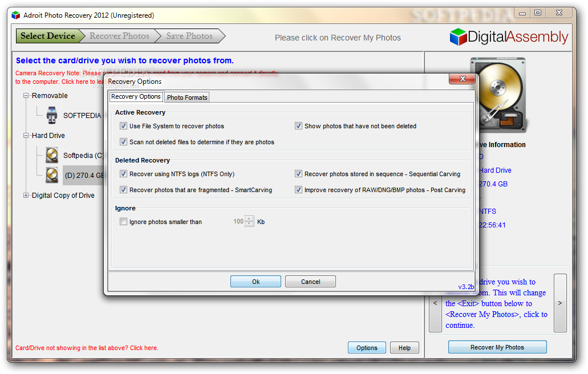Click the Softpedia (C) drive label
588x374 pixels.
(83, 155)
